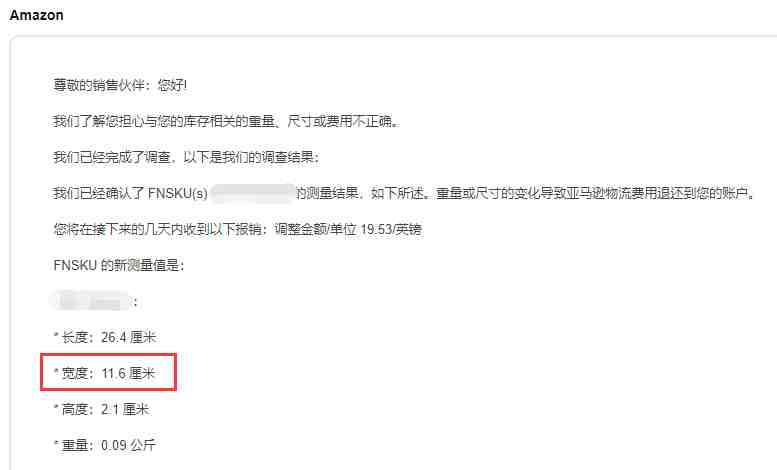Click the adjustment amount 19.53/英镑
The height and width of the screenshot is (470, 777).
(x=391, y=229)
